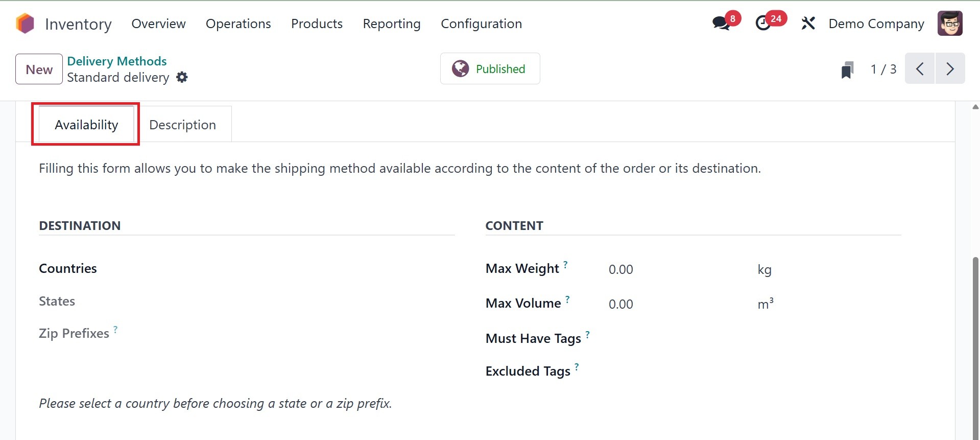
Task: Click the debug tools wrench icon
Action: point(808,24)
